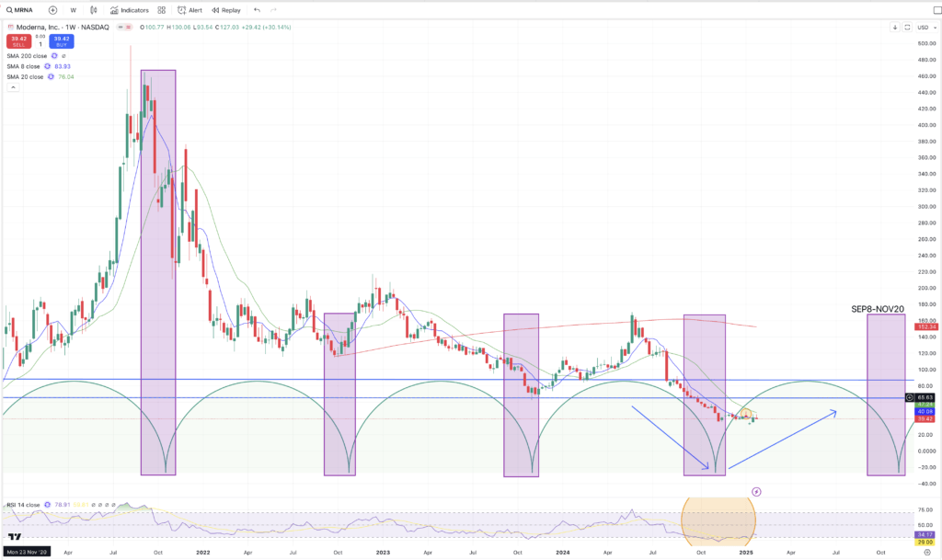This screenshot has width=942, height=560.
Task: Click the 2022 label on time axis
Action: click(203, 553)
